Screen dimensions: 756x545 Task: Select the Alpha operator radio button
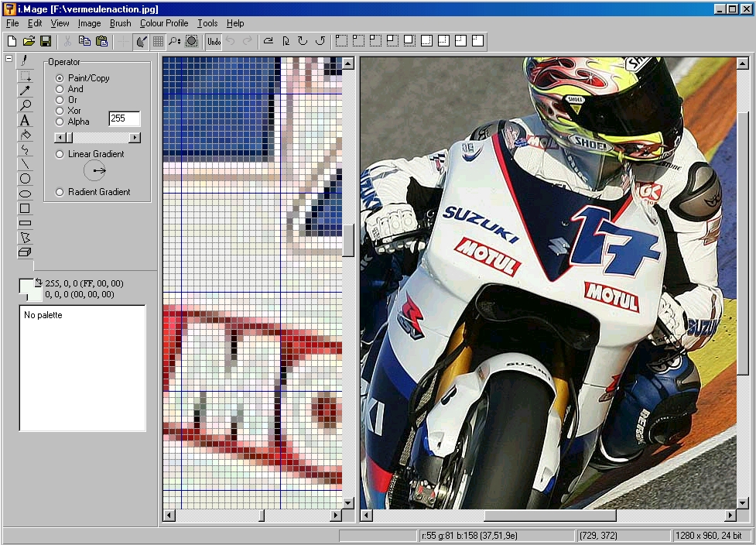coord(60,122)
